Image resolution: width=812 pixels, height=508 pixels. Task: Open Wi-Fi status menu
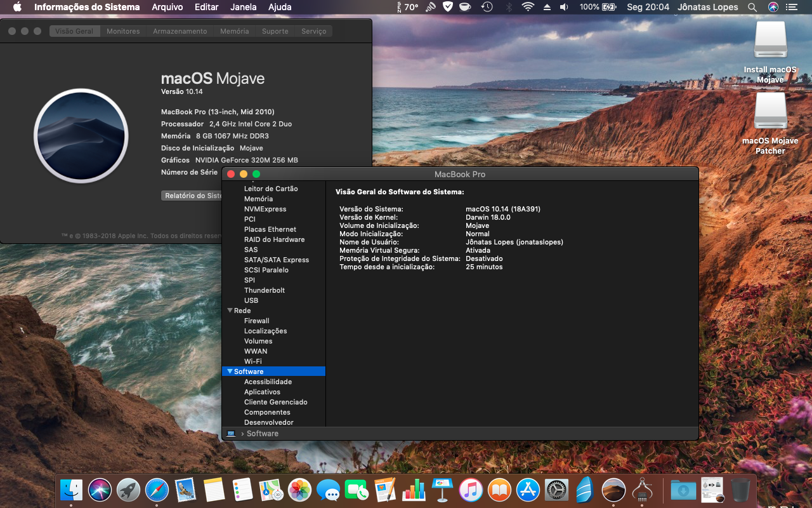(x=528, y=7)
